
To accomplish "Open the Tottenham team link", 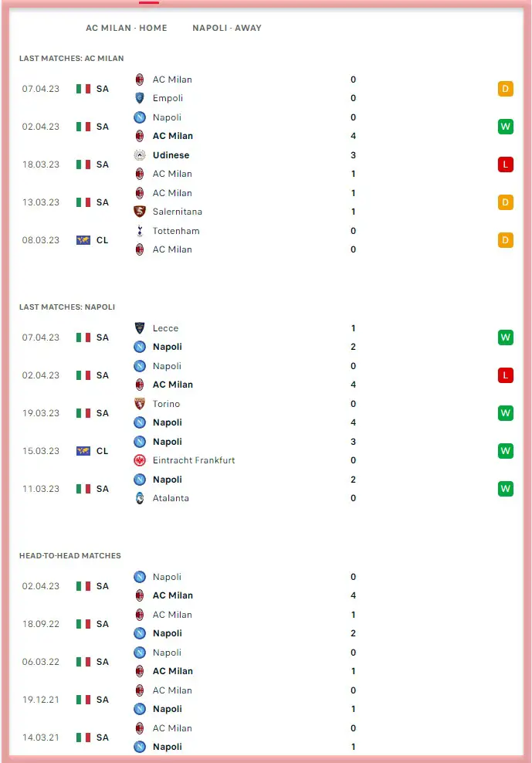I will pos(176,231).
